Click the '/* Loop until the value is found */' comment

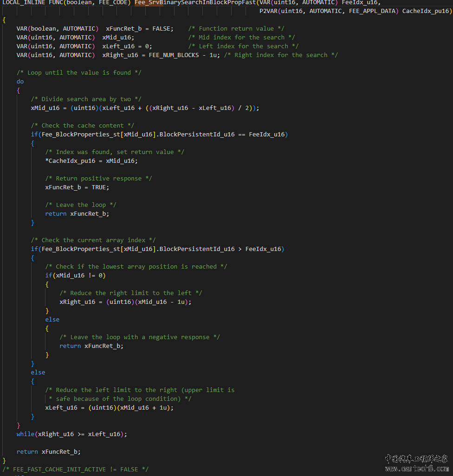pyautogui.click(x=79, y=72)
